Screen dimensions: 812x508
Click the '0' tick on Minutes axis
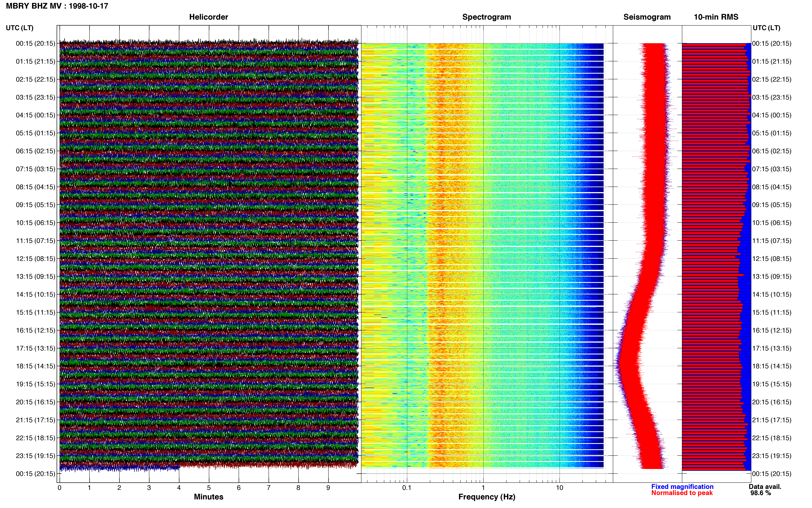(x=59, y=488)
